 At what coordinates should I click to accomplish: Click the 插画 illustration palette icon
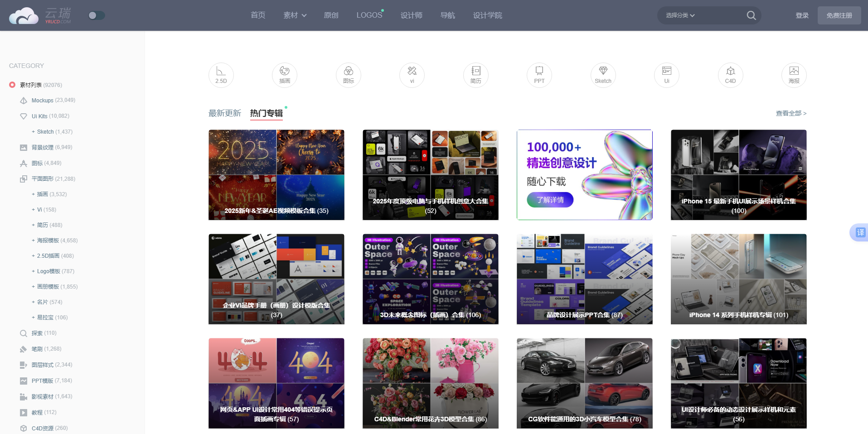[x=285, y=75]
